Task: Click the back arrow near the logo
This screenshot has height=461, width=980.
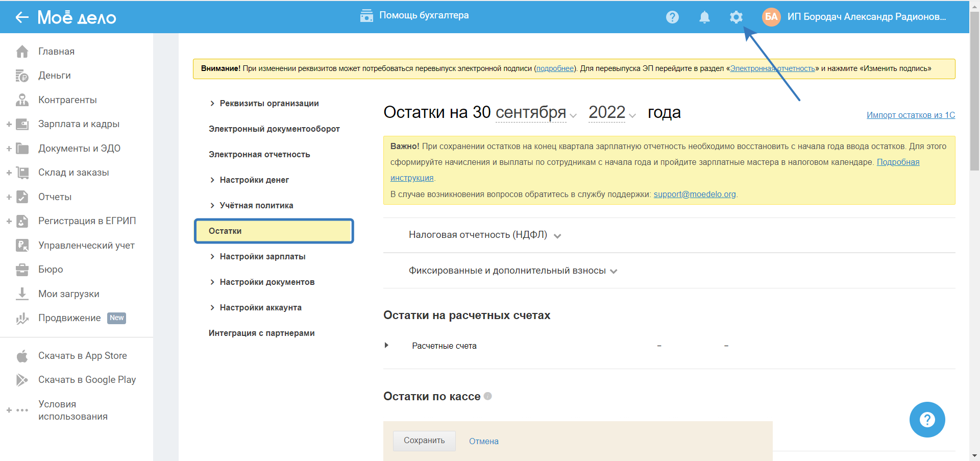Action: coord(22,17)
